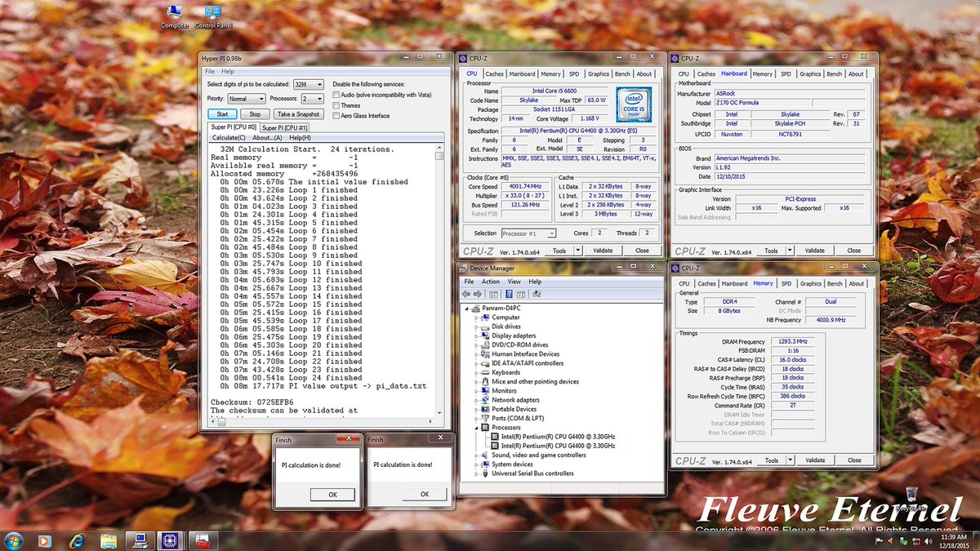Click Validate in the CPU-Z Mainboard window

pyautogui.click(x=814, y=251)
